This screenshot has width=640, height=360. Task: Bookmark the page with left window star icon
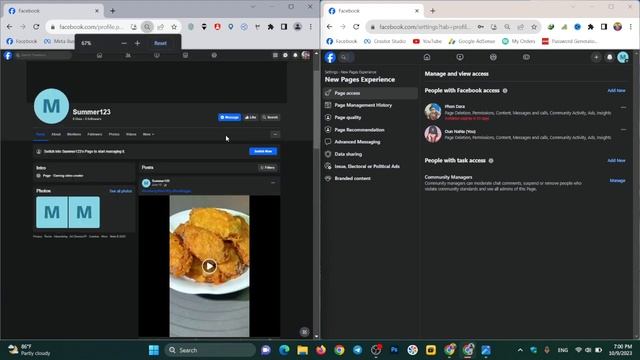[174, 27]
